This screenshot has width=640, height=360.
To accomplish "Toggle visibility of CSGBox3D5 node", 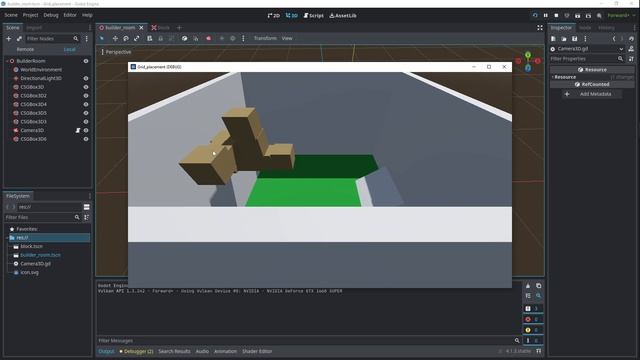I will 86,113.
